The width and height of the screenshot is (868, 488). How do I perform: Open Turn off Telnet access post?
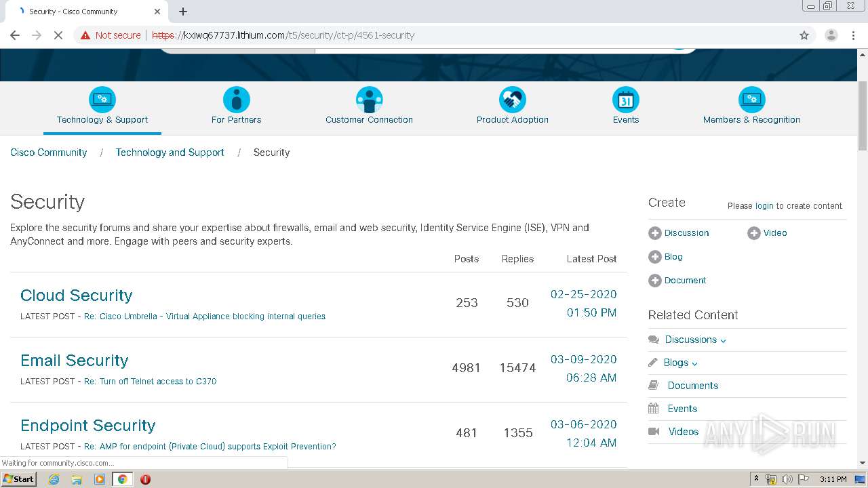coord(151,382)
